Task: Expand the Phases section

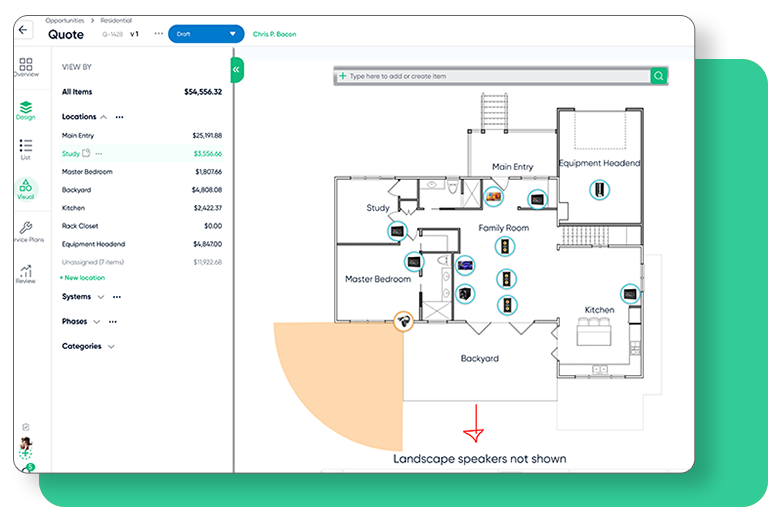Action: pos(97,322)
